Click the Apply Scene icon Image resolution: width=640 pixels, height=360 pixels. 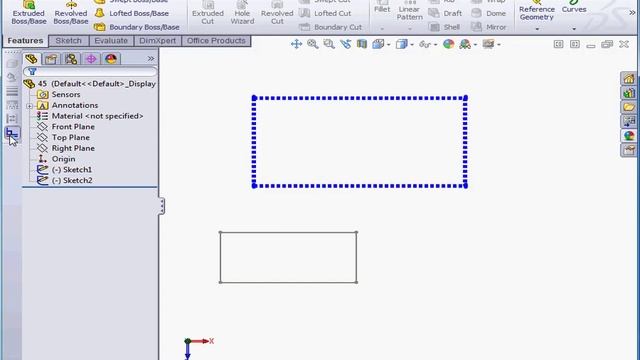(x=464, y=44)
